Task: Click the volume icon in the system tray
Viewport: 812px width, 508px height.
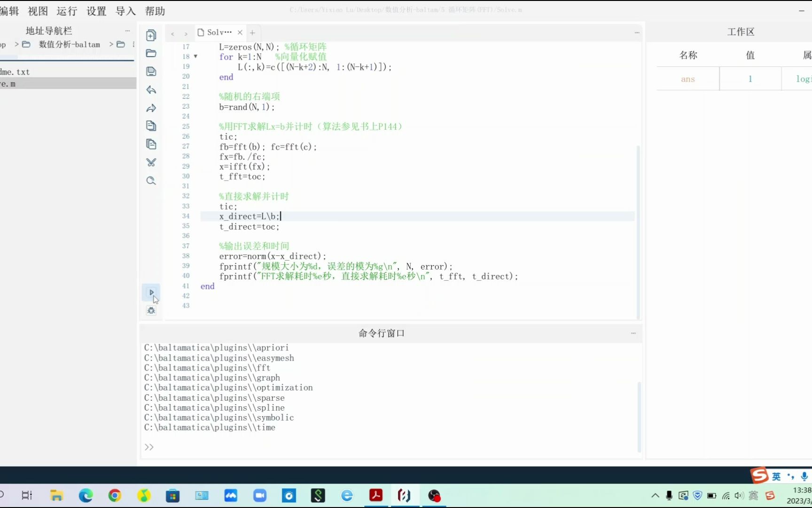Action: click(739, 495)
